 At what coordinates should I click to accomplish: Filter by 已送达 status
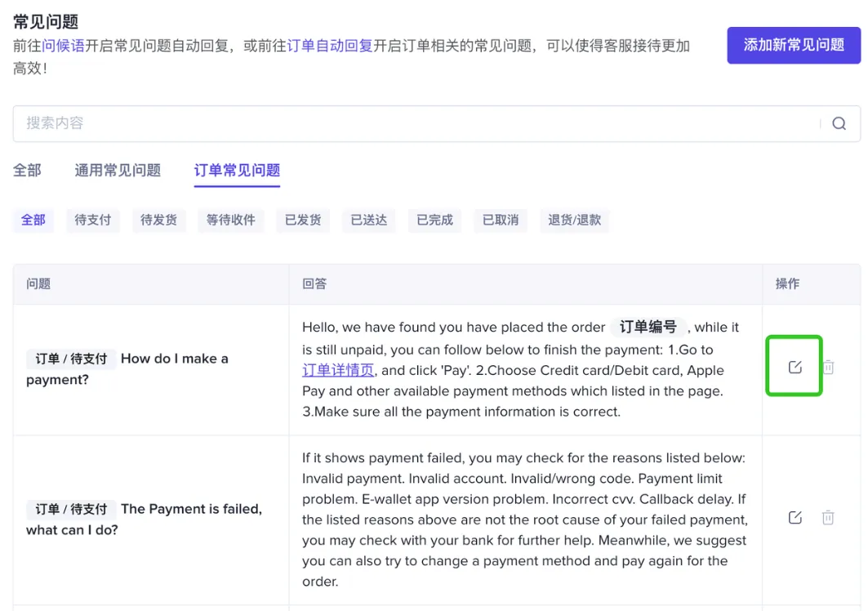coord(369,221)
